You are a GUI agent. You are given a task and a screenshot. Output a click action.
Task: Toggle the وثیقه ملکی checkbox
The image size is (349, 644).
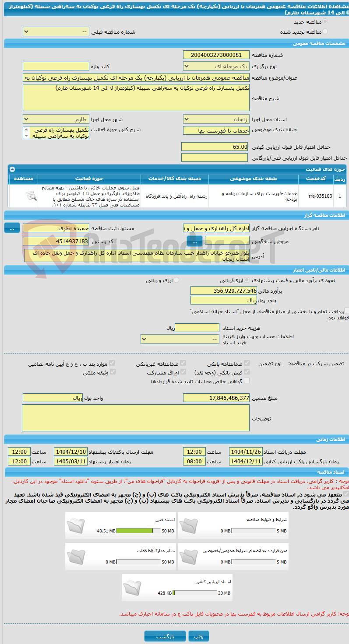(x=113, y=372)
